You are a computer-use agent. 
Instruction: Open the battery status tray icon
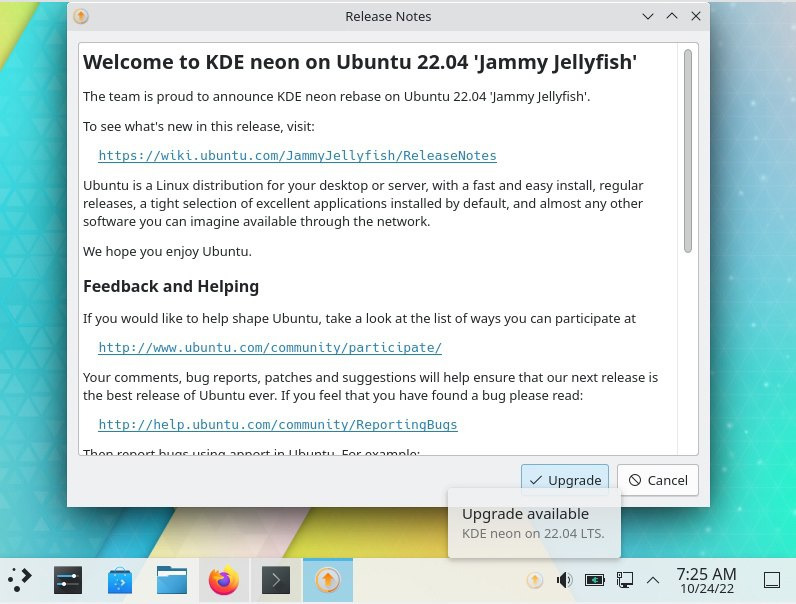pyautogui.click(x=594, y=579)
